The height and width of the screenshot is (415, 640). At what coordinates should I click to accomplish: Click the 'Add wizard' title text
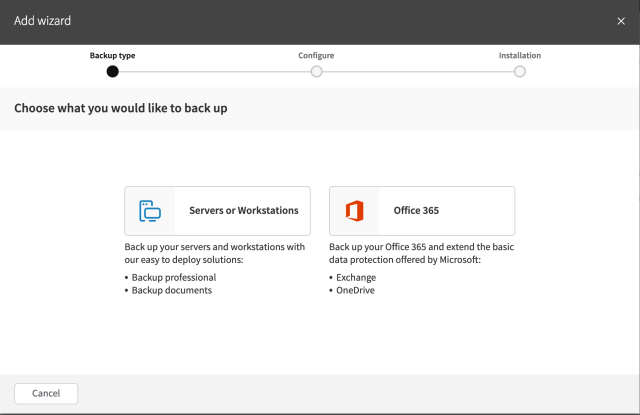coord(42,21)
